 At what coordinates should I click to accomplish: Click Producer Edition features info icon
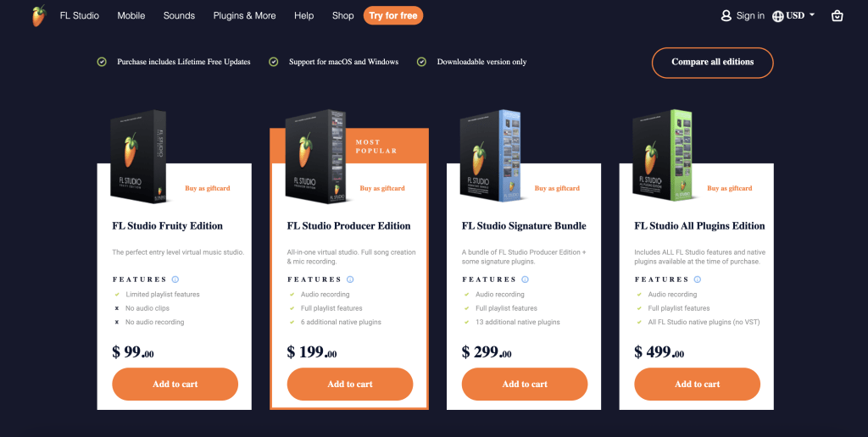(350, 279)
